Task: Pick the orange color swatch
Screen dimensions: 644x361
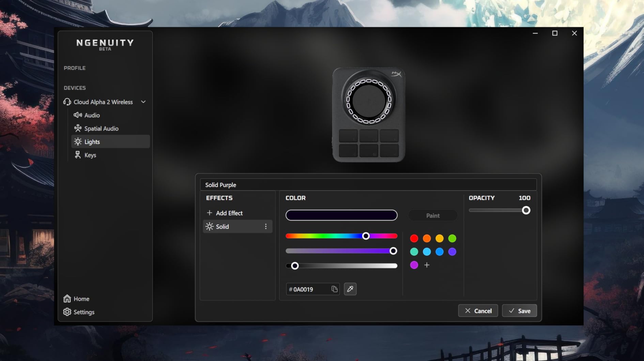Action: click(427, 238)
